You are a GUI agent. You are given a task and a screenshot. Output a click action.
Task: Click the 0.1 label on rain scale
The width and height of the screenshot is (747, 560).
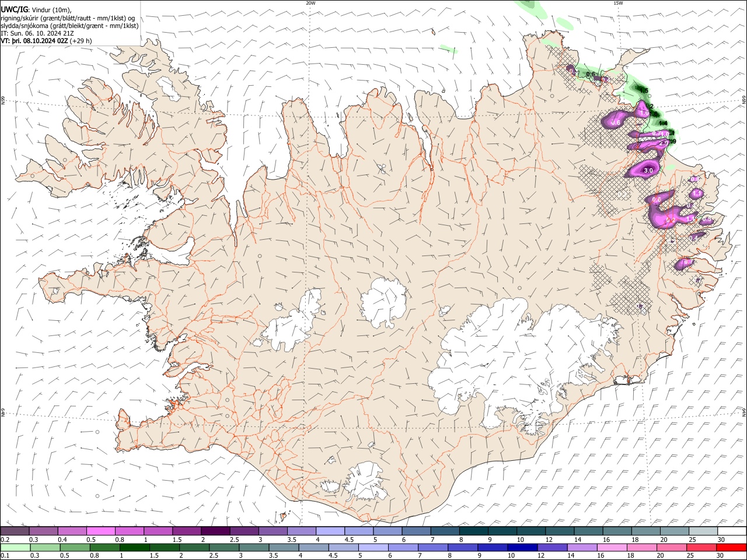coord(5,556)
